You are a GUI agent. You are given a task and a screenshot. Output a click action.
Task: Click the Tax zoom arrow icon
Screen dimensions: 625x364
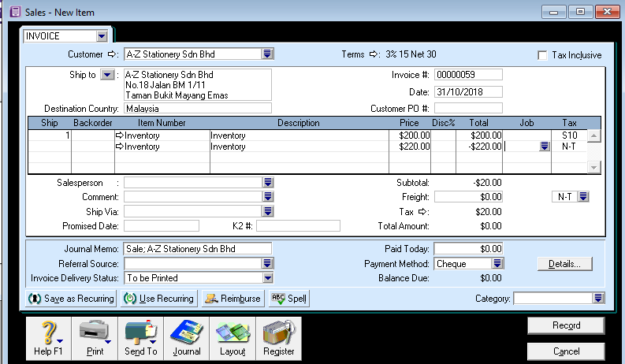(423, 211)
